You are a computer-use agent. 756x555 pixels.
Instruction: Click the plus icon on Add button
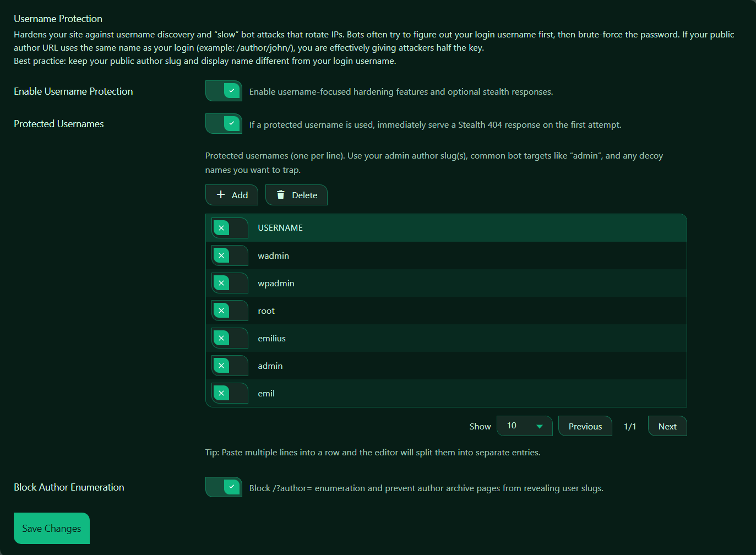(221, 194)
